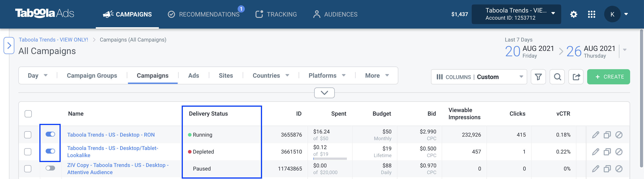
Task: Expand the collapsed chart panel chevron
Action: tap(324, 93)
